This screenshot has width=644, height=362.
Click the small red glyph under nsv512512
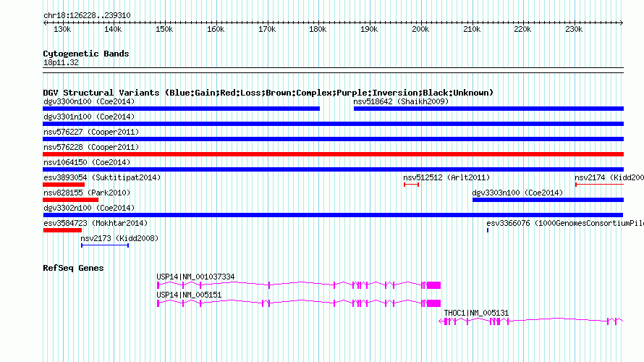pos(411,185)
